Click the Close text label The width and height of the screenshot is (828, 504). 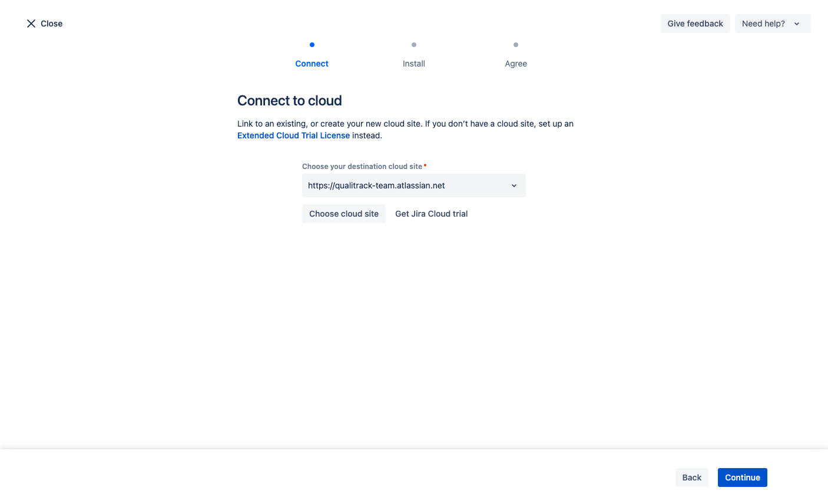[52, 24]
